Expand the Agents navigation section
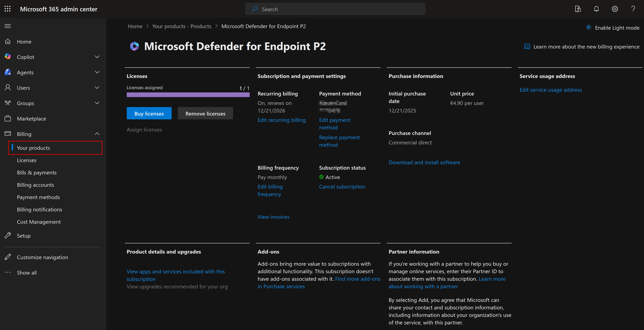 [97, 72]
